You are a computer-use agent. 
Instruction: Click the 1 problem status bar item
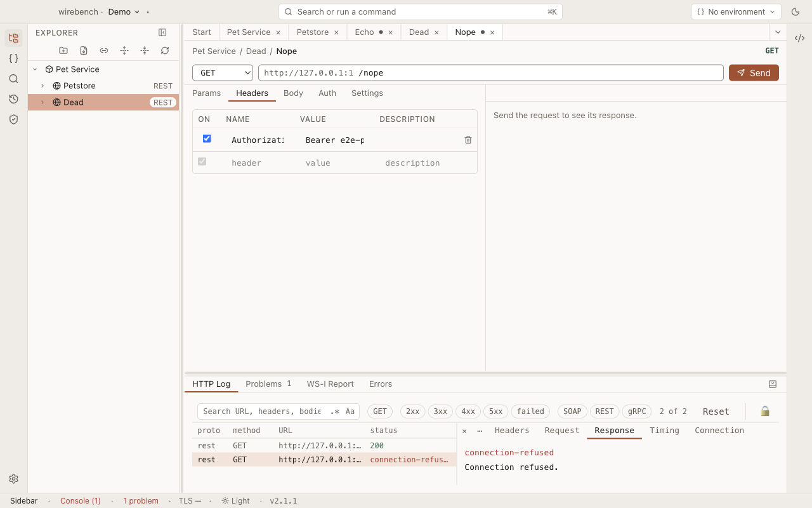click(x=141, y=501)
